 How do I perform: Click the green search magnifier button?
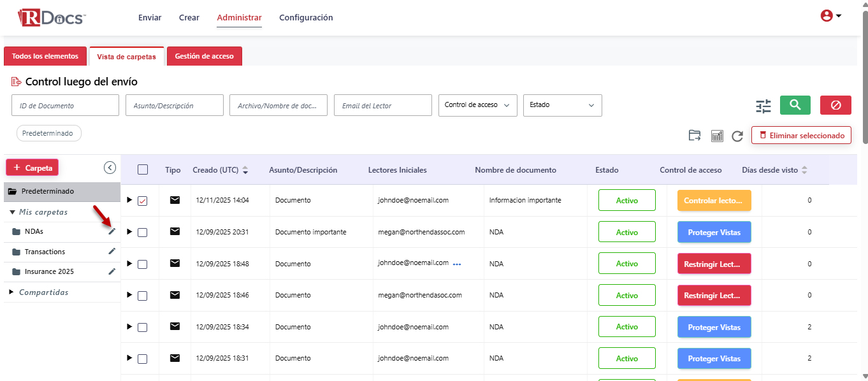(795, 105)
